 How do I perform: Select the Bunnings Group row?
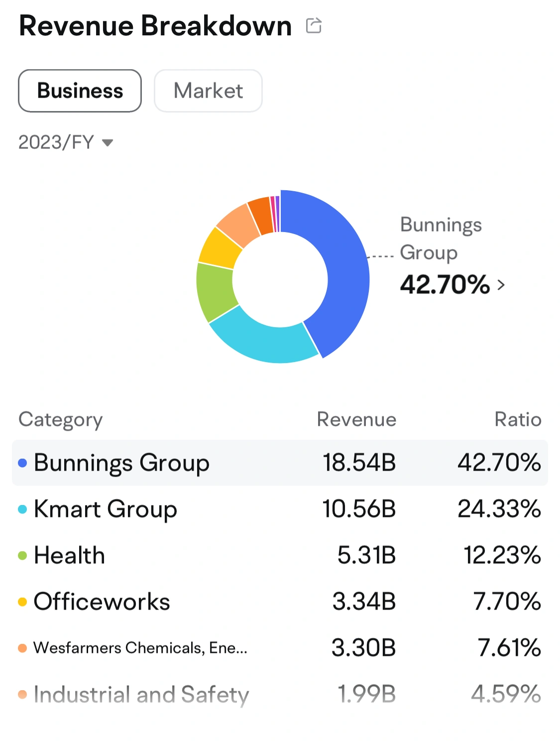coord(280,463)
